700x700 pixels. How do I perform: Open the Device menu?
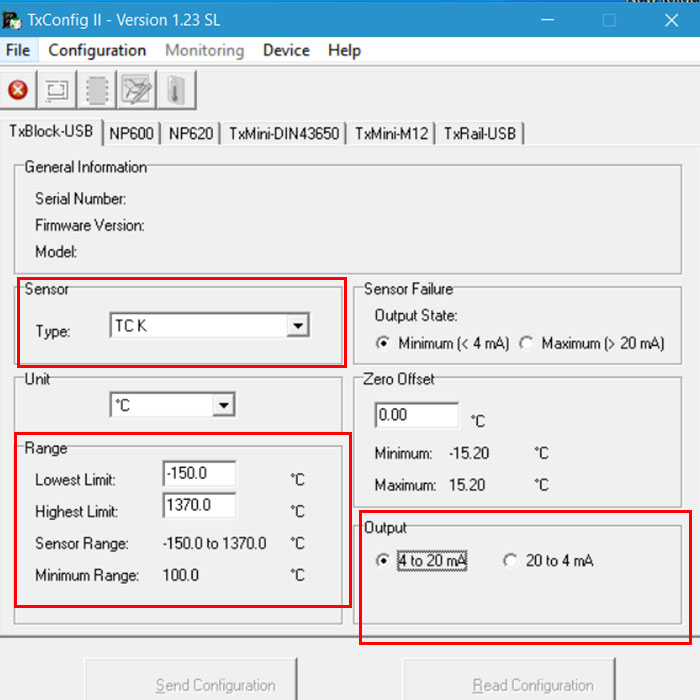[x=286, y=50]
